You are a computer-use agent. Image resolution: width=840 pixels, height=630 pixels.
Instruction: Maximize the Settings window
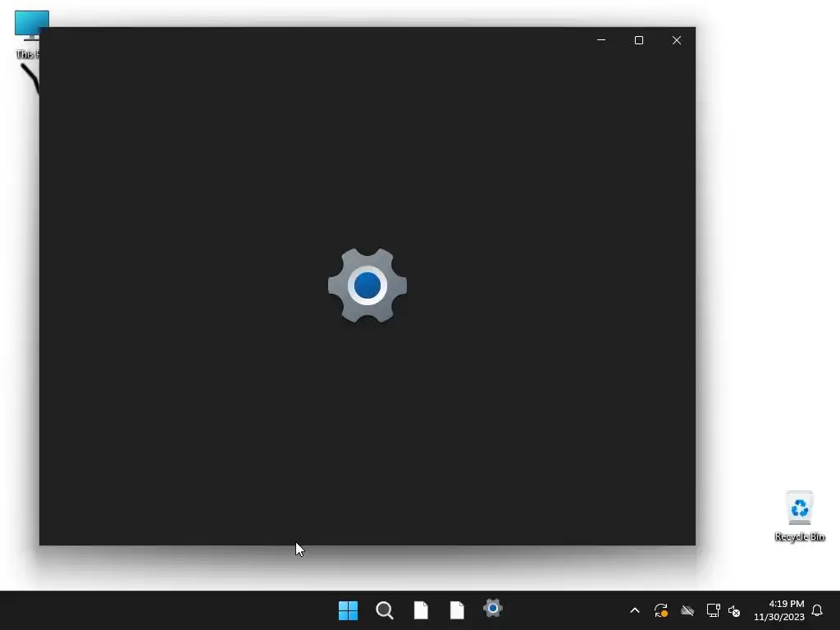coord(638,40)
